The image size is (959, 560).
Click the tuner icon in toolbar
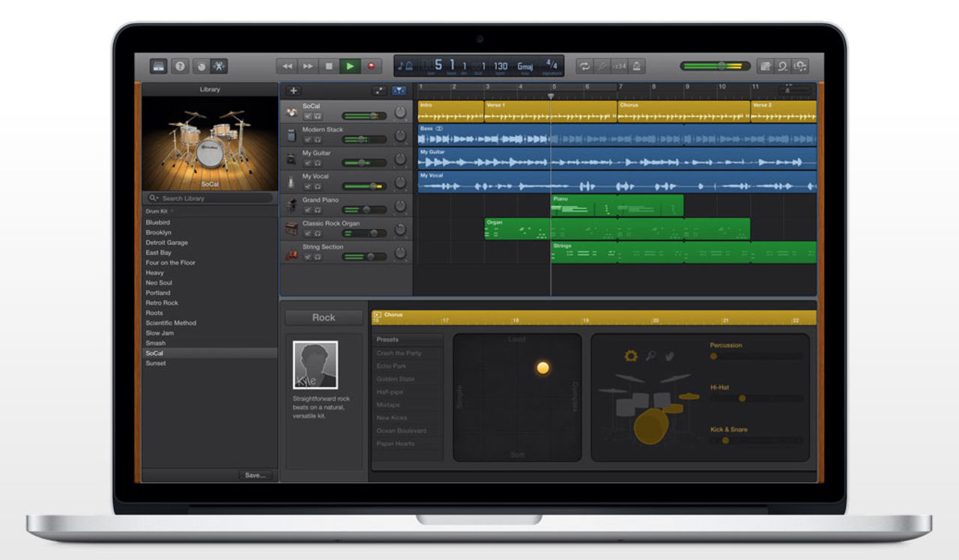602,66
